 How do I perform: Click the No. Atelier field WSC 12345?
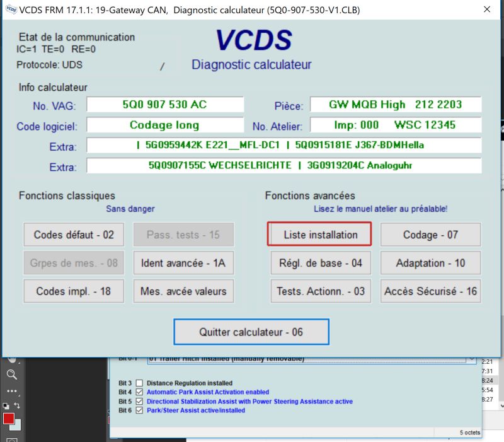pos(396,125)
